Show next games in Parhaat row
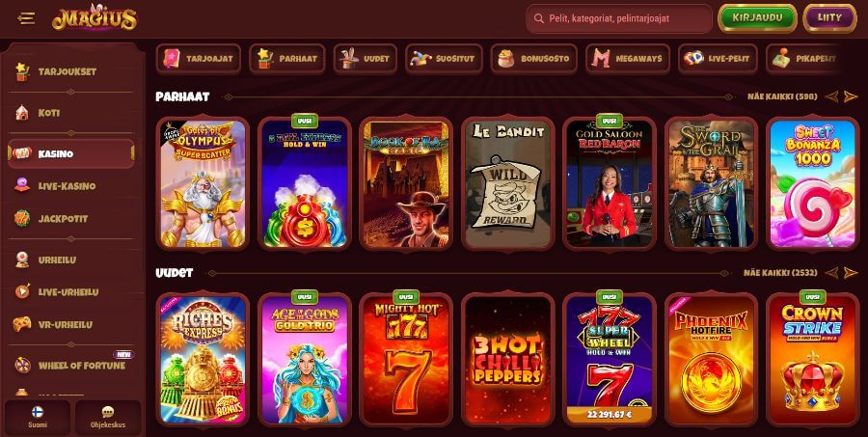The height and width of the screenshot is (437, 868). 851,96
